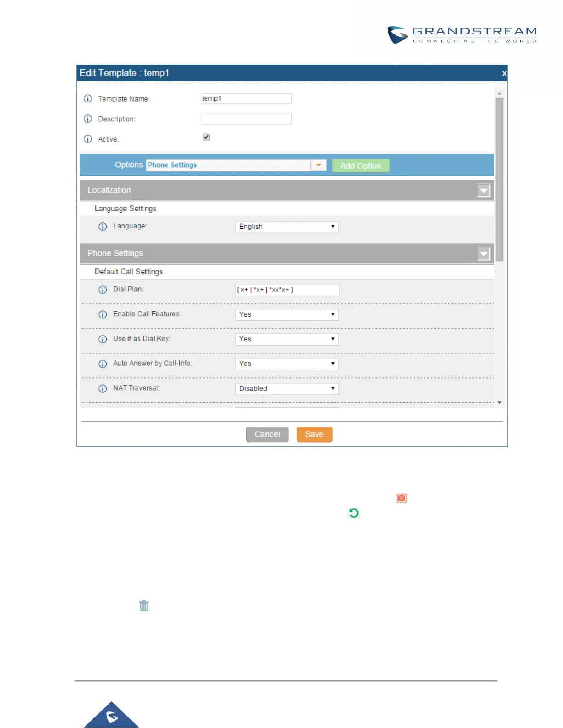
Task: Click the Cancel button
Action: [267, 434]
